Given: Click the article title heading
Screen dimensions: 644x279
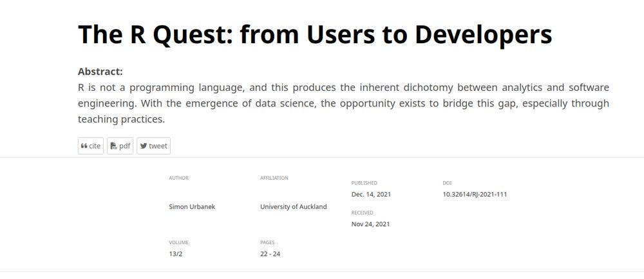Looking at the screenshot, I should tap(315, 34).
